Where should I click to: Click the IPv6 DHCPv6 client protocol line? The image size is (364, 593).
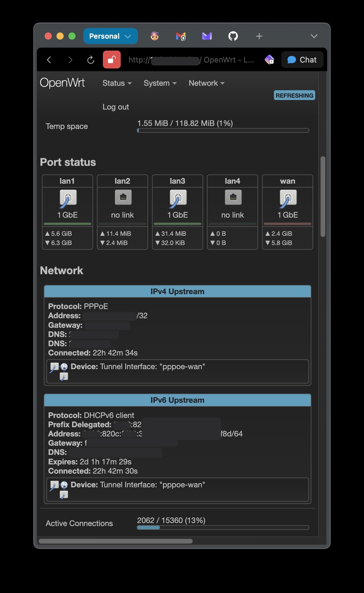click(91, 415)
